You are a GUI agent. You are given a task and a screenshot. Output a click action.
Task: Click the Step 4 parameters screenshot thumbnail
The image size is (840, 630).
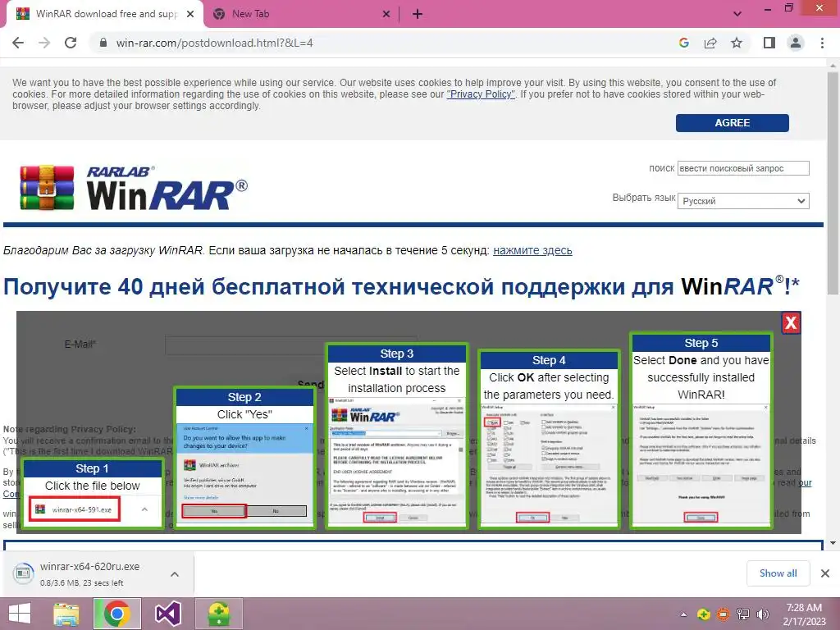coord(549,440)
